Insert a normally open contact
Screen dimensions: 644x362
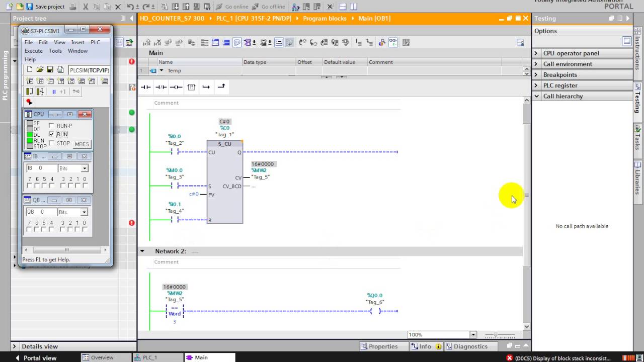[x=145, y=87]
